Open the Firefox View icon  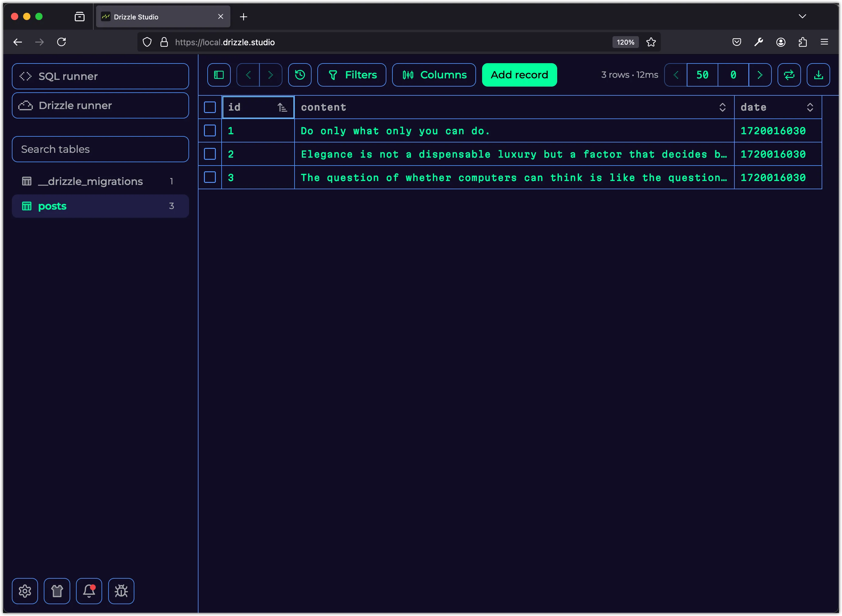coord(79,17)
